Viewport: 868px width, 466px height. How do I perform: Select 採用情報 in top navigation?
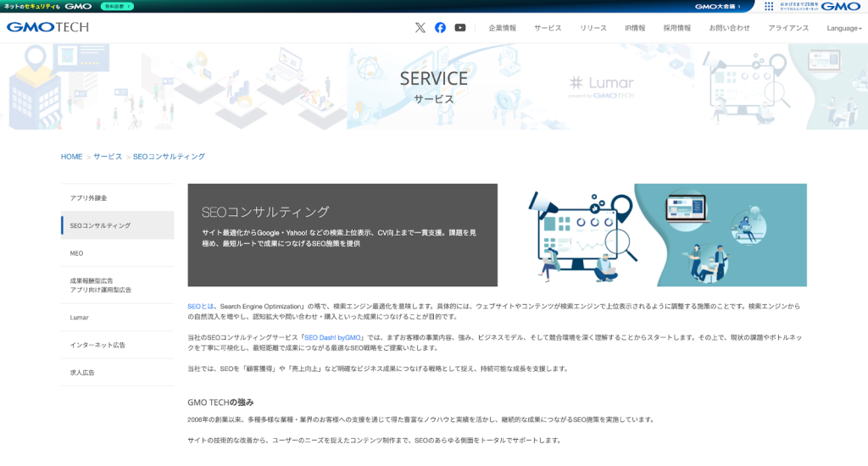point(676,28)
